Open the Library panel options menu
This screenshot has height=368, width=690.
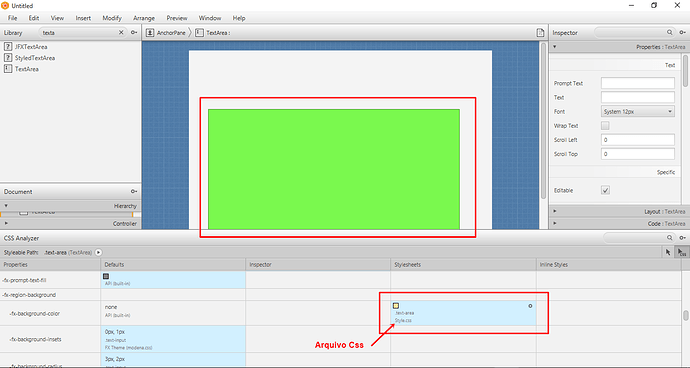pyautogui.click(x=134, y=33)
